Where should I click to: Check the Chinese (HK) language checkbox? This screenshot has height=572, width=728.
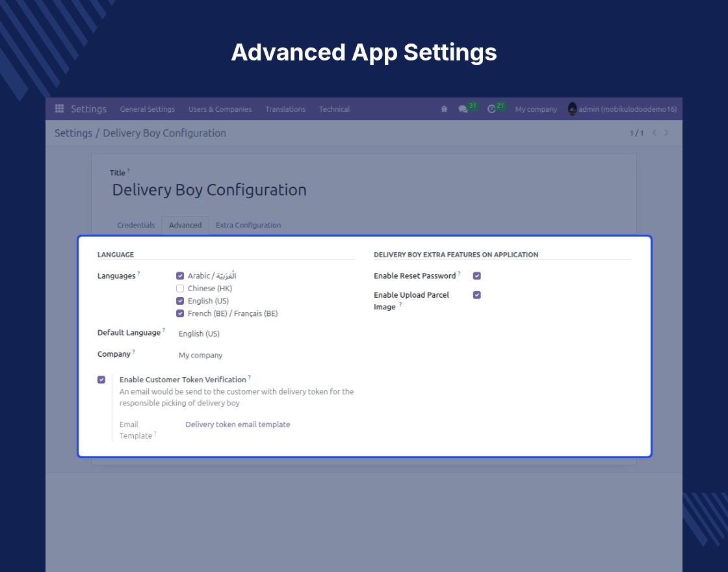coord(180,289)
